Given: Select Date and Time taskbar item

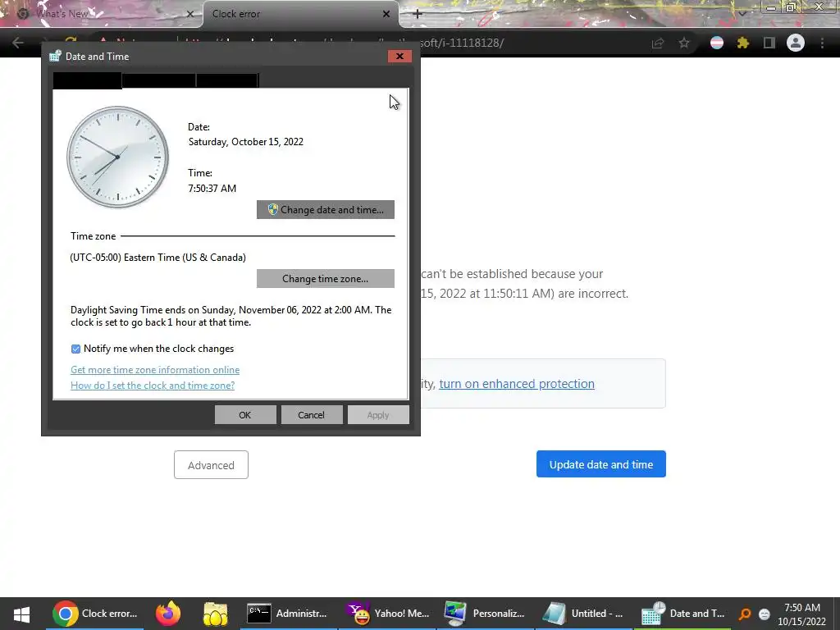Looking at the screenshot, I should [682, 614].
